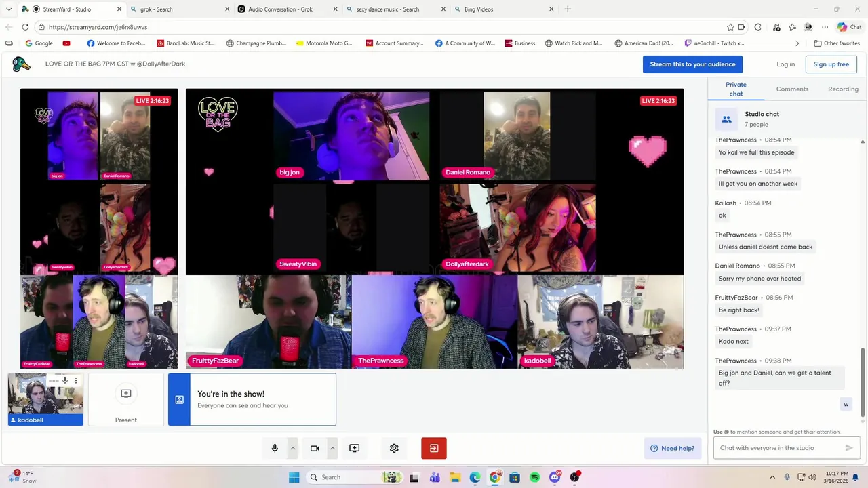Switch to Comments tab
This screenshot has height=488, width=868.
click(x=792, y=89)
